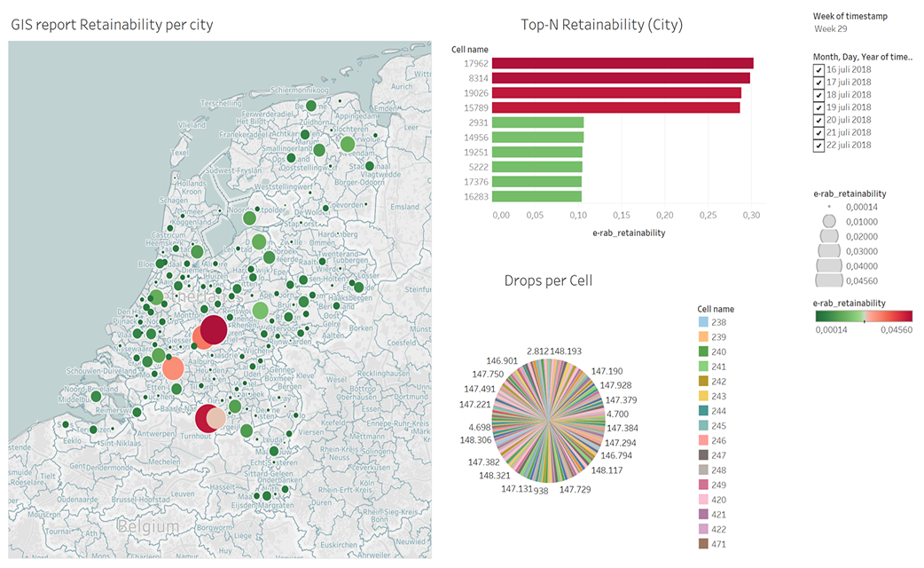This screenshot has height=568, width=924.
Task: Click the 'GIS report Retainability per city' title
Action: coord(112,25)
